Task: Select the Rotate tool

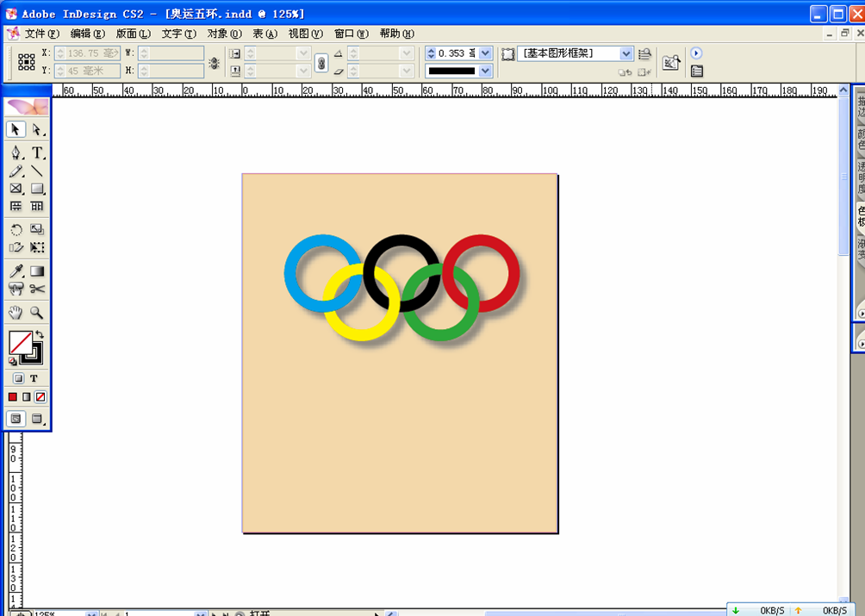Action: coord(16,229)
